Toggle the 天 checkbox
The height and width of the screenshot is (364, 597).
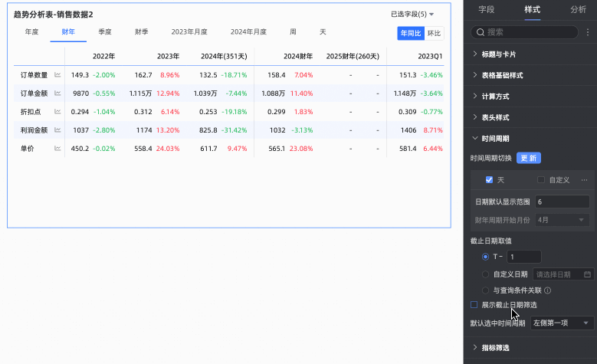click(489, 180)
